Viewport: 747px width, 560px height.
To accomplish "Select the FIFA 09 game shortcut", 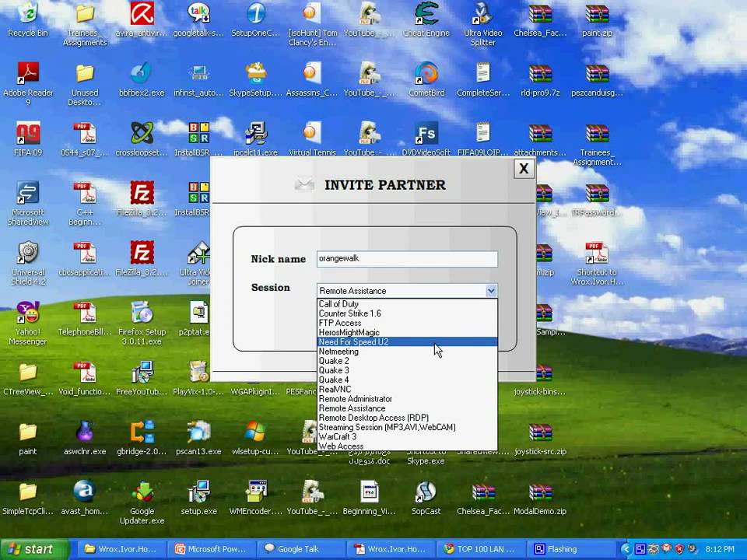I will click(x=28, y=139).
